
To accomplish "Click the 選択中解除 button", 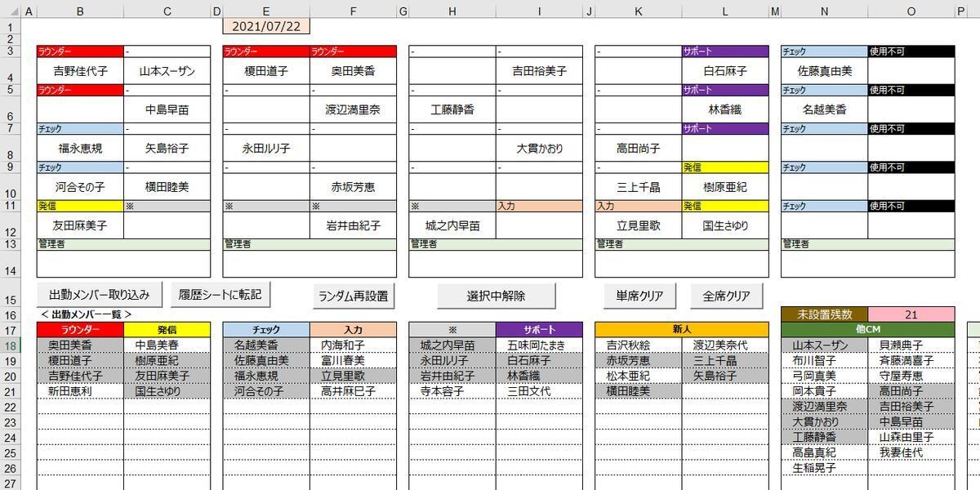I will click(x=496, y=296).
